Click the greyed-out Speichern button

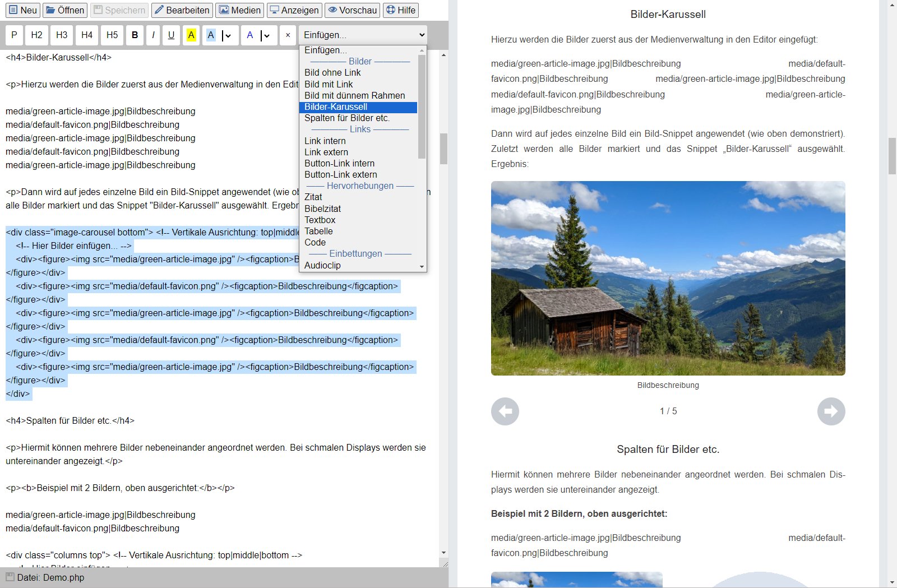[x=119, y=10]
